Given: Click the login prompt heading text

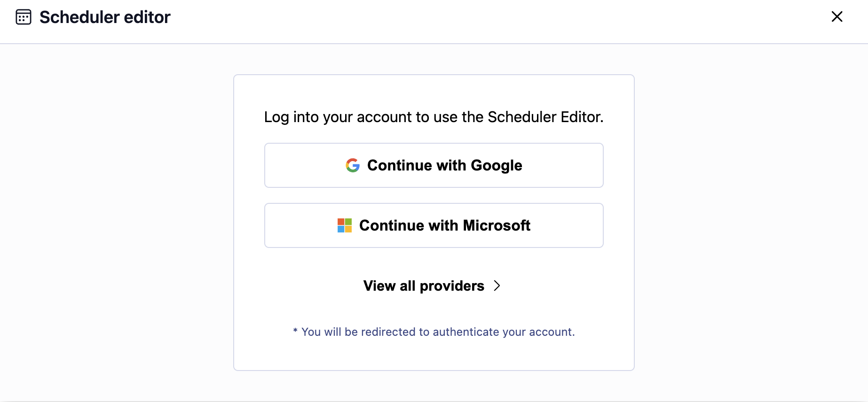Looking at the screenshot, I should pos(434,117).
